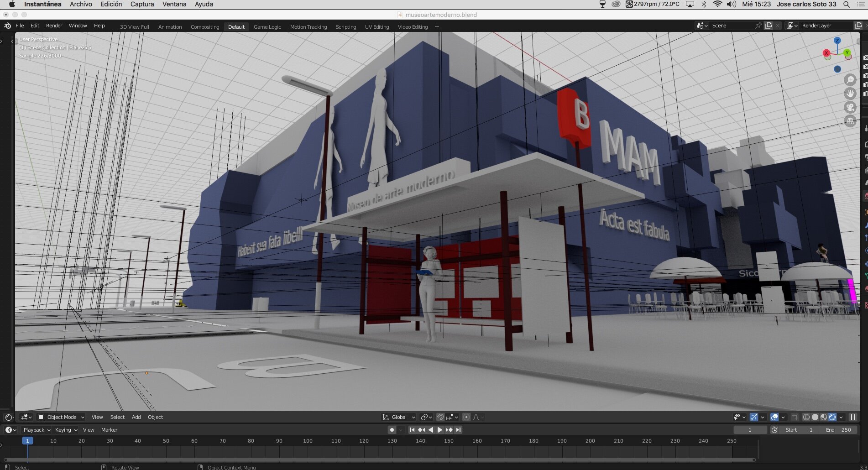
Task: Toggle auto keying record button
Action: (392, 430)
